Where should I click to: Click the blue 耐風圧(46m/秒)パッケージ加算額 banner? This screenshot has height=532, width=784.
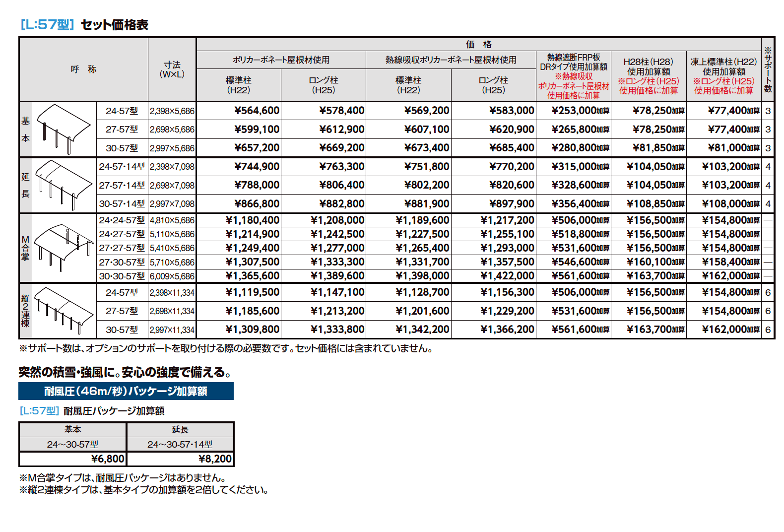(126, 391)
